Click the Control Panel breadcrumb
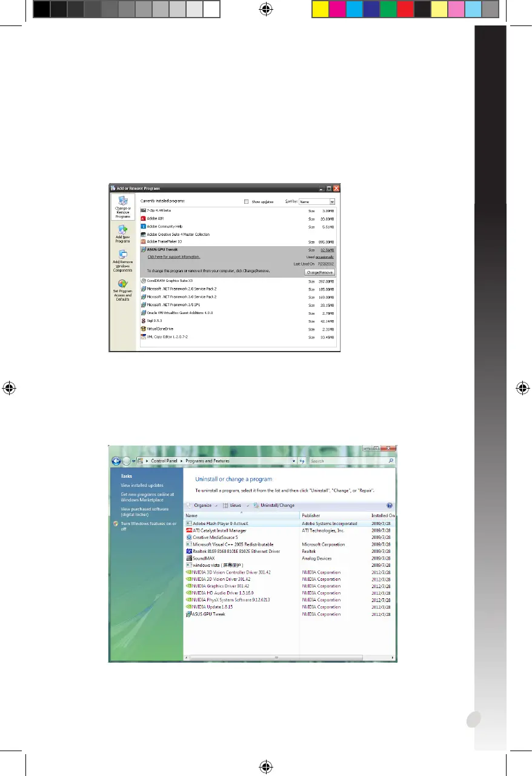The image size is (532, 776). coord(164,461)
